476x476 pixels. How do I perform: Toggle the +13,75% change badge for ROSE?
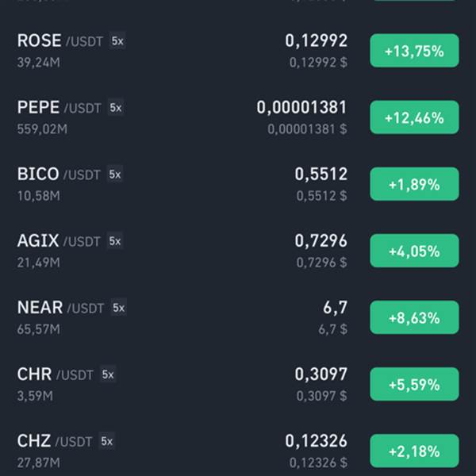[414, 51]
